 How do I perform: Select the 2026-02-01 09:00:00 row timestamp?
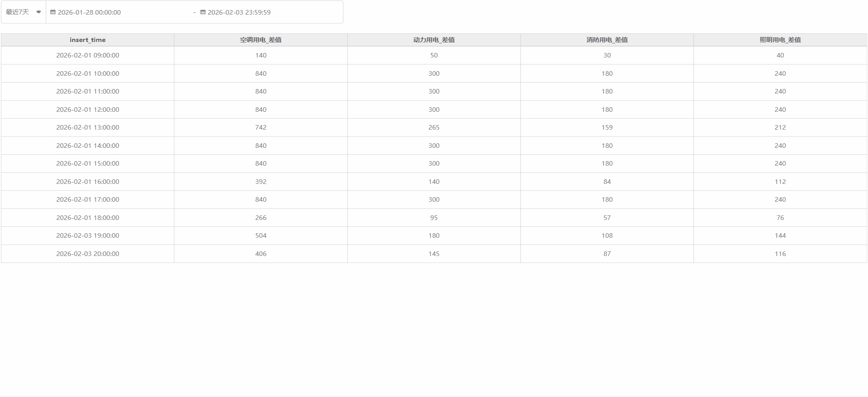click(x=88, y=55)
